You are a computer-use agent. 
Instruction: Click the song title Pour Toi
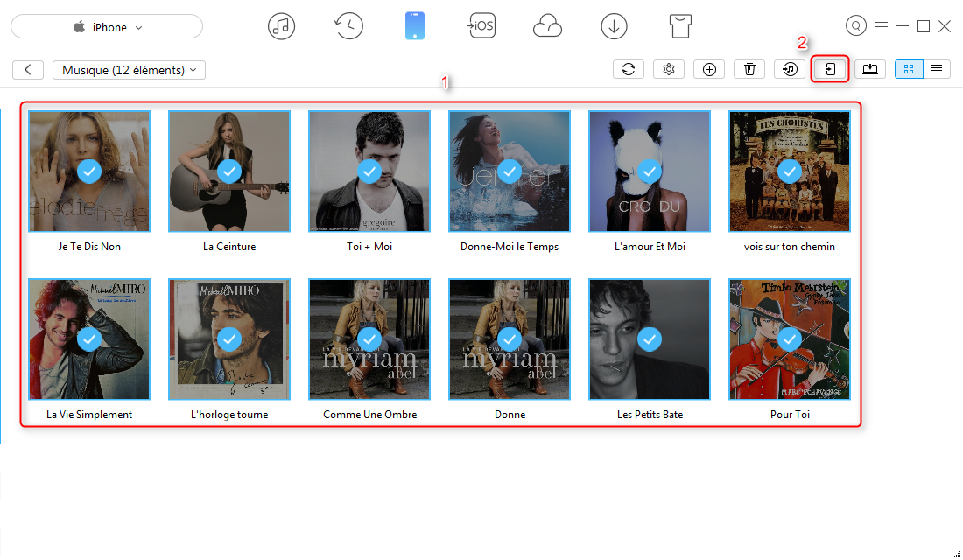coord(790,415)
